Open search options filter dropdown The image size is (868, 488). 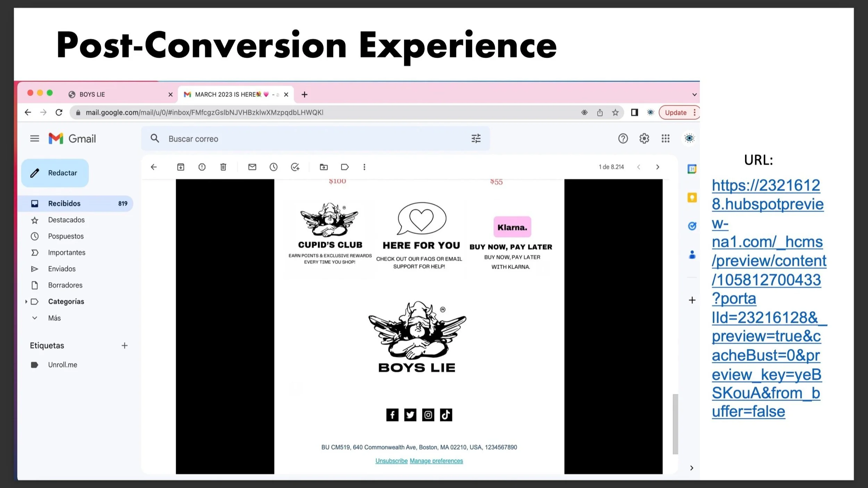coord(476,138)
